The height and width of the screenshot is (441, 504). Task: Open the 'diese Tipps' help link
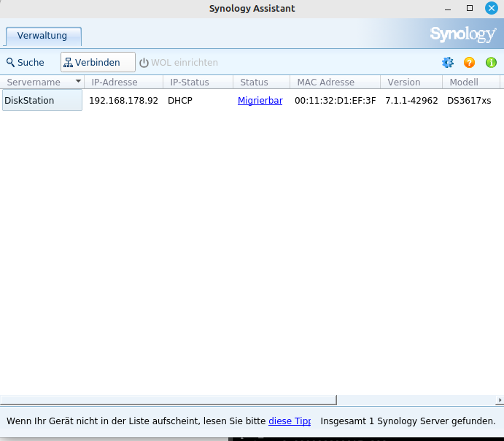290,421
